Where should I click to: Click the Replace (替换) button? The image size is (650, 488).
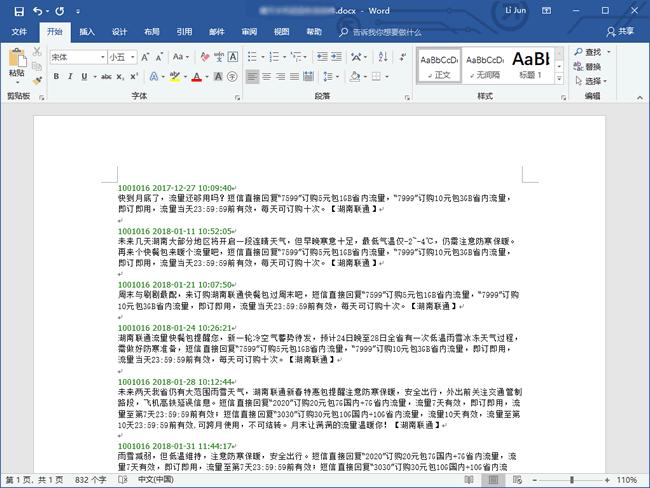(x=588, y=67)
